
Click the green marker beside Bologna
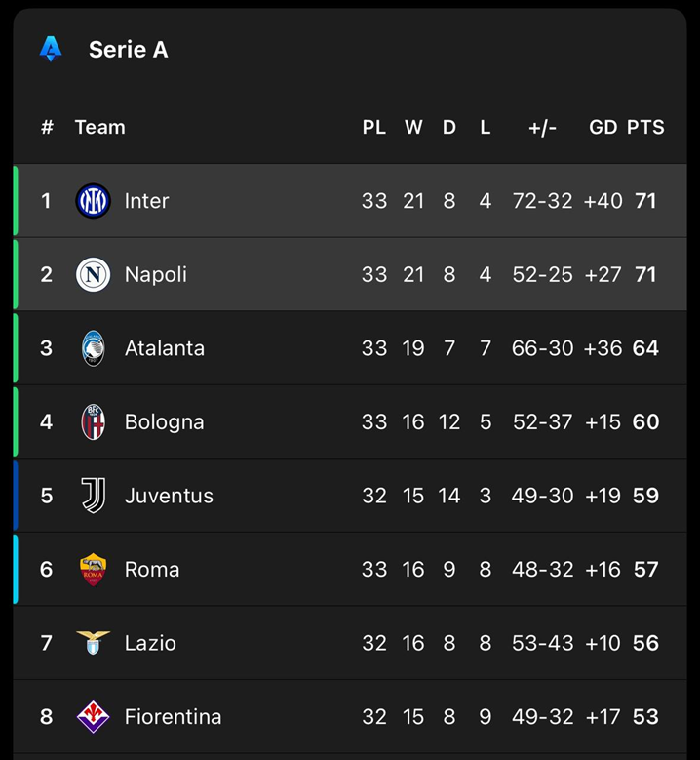coord(16,422)
